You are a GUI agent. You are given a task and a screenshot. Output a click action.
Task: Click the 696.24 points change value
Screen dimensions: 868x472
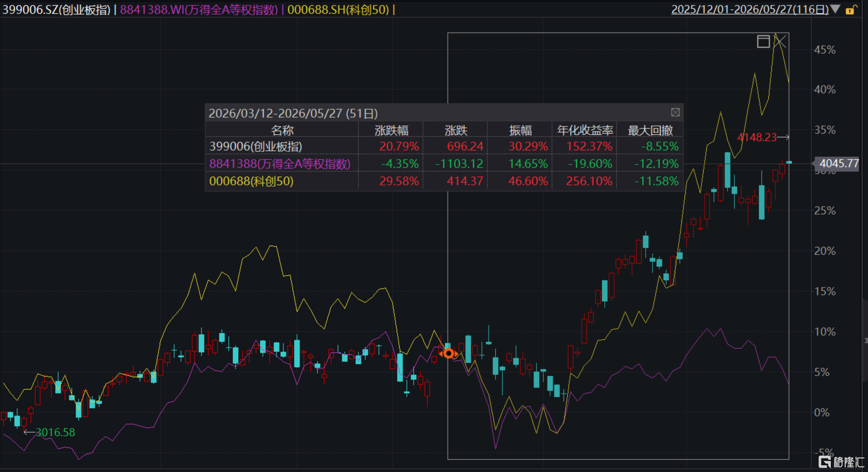pos(465,146)
